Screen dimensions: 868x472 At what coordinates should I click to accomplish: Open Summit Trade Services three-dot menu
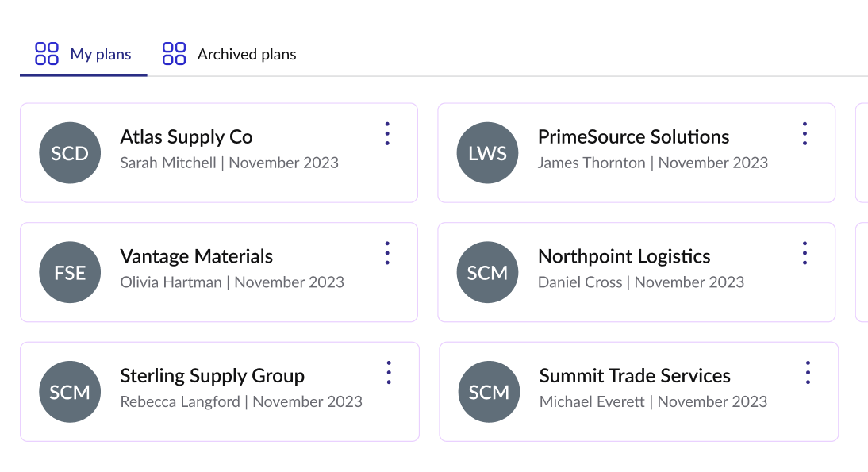tap(808, 373)
